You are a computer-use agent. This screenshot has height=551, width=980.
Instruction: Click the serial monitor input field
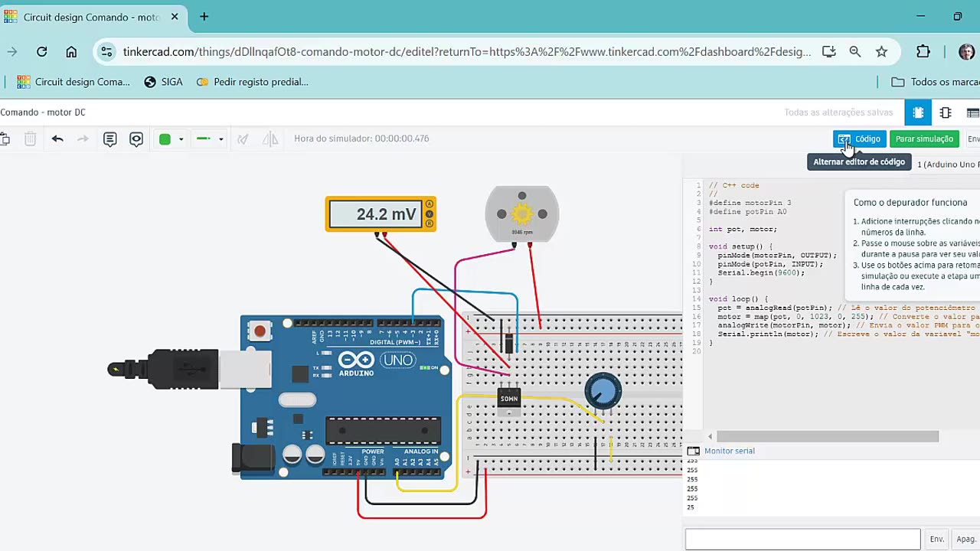pyautogui.click(x=802, y=539)
